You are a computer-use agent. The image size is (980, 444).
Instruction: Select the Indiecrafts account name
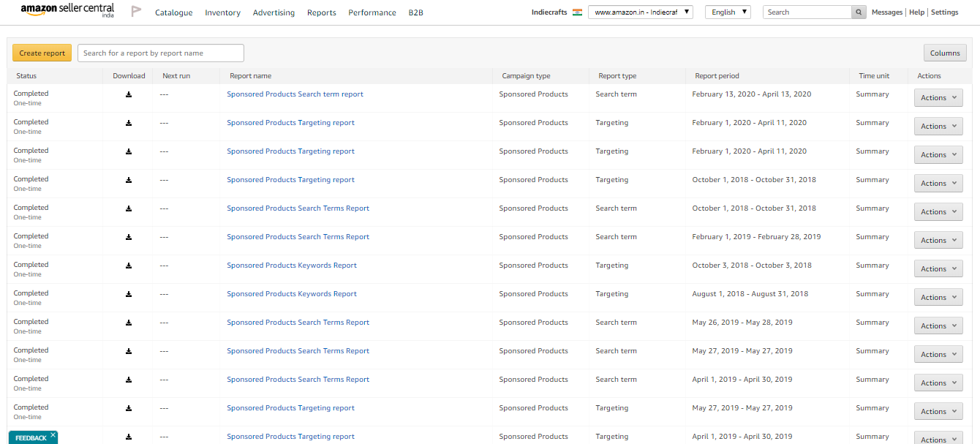coord(549,12)
